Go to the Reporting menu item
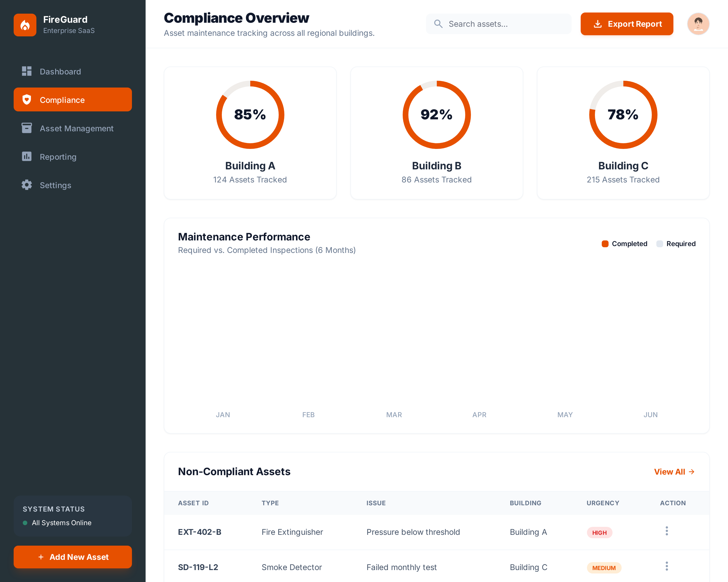 [58, 157]
